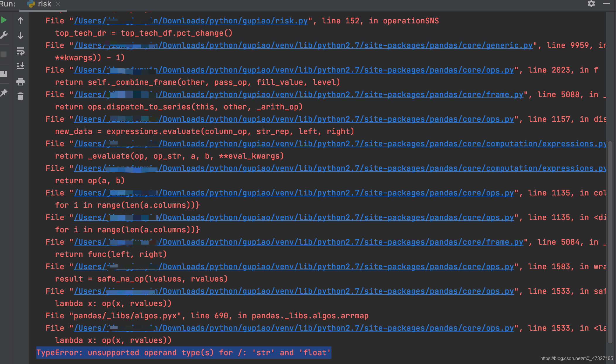Screen dimensions: 616x364
Task: Stop the process with the square stop icon
Action: [x=4, y=54]
